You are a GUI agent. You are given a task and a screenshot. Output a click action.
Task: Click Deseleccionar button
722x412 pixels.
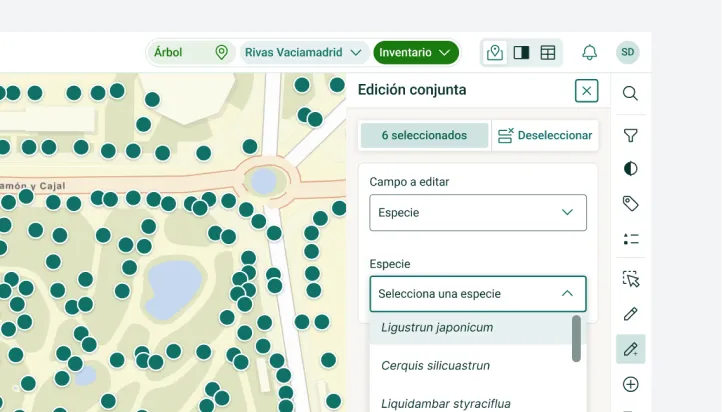545,135
